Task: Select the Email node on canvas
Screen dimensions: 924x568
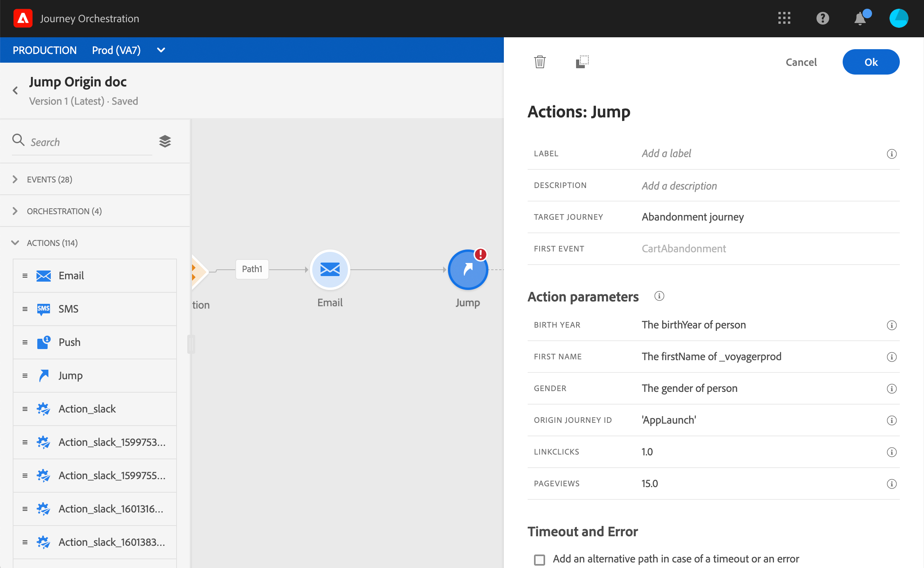Action: click(330, 270)
